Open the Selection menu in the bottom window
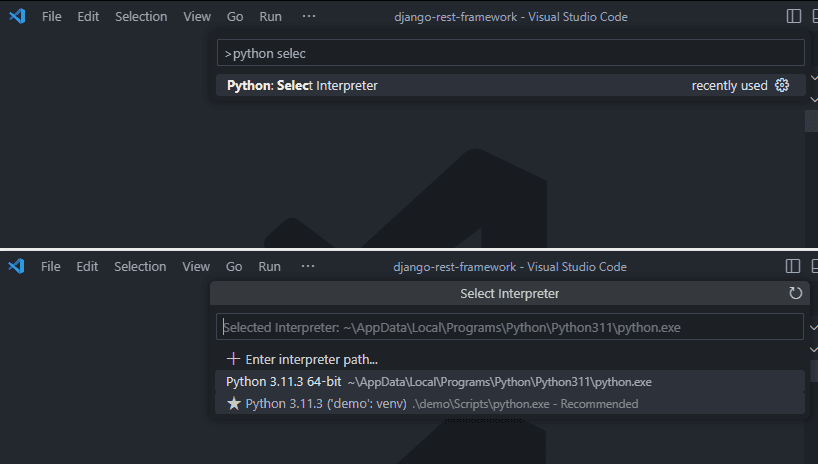Viewport: 818px width, 464px height. 140,267
